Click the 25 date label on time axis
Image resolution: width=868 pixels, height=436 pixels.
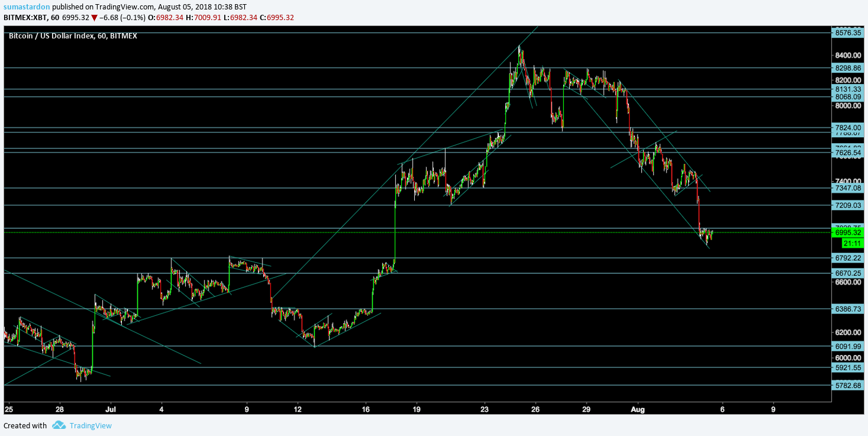pyautogui.click(x=8, y=409)
